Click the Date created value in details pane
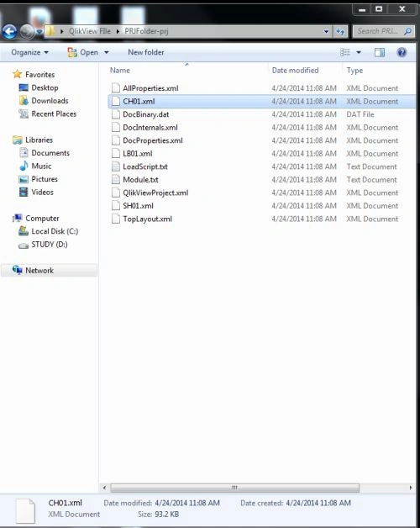420x528 pixels. pos(318,503)
